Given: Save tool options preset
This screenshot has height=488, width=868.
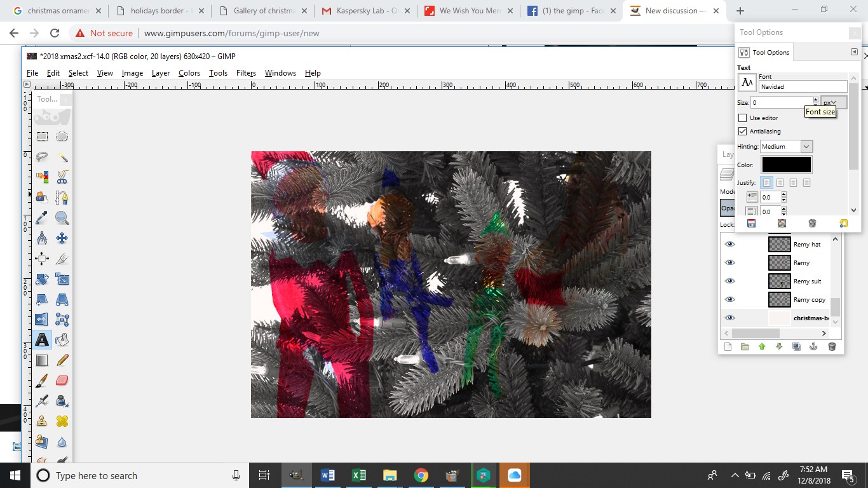Looking at the screenshot, I should point(751,224).
